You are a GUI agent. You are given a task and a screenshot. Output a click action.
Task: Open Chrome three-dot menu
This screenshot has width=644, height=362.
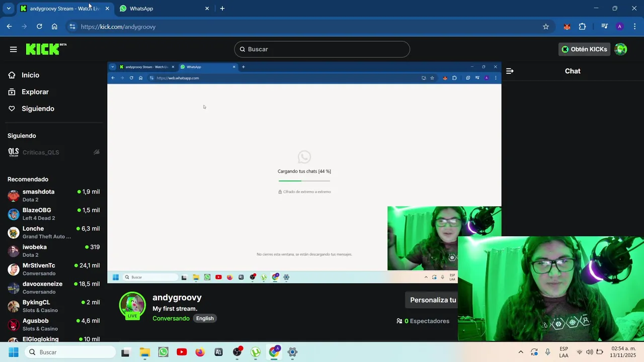(x=635, y=27)
